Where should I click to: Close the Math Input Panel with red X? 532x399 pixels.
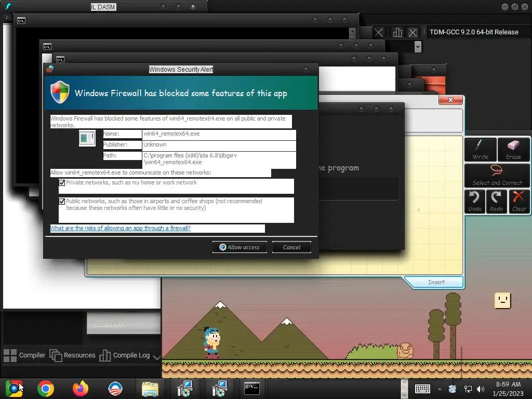(450, 100)
